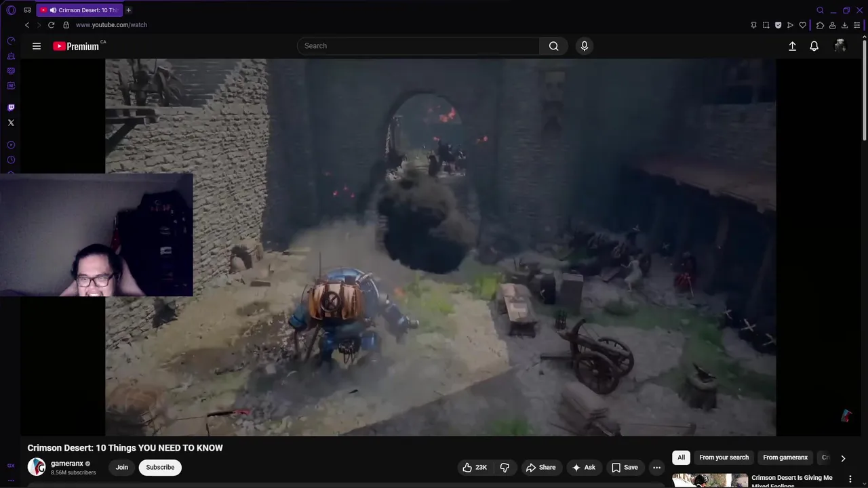The height and width of the screenshot is (488, 868).
Task: Open ad blocker shield icon
Action: click(778, 25)
